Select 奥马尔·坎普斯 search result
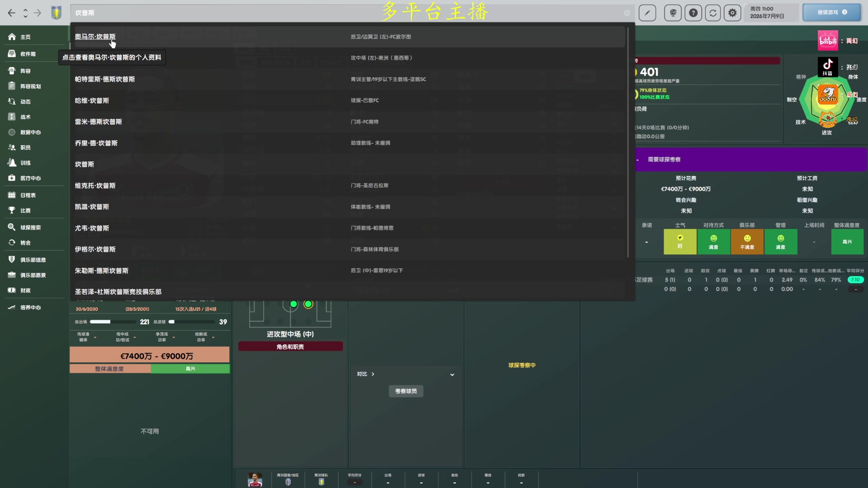The image size is (868, 488). (x=95, y=37)
